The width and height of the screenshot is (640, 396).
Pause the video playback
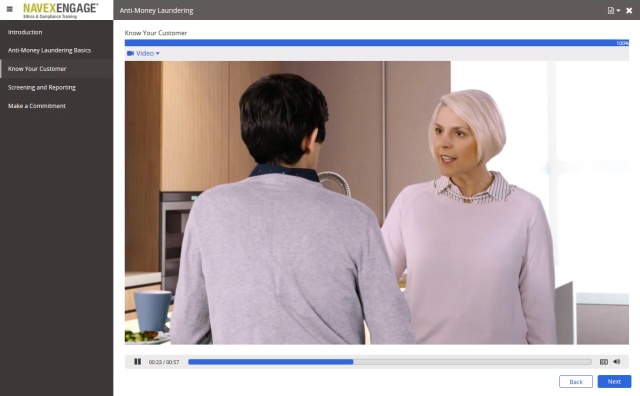click(x=138, y=362)
